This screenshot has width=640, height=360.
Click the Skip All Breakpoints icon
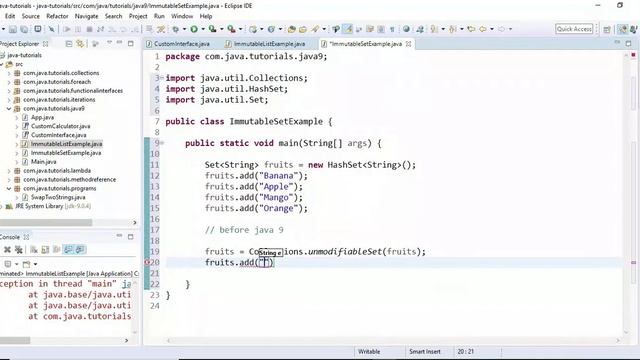click(51, 29)
